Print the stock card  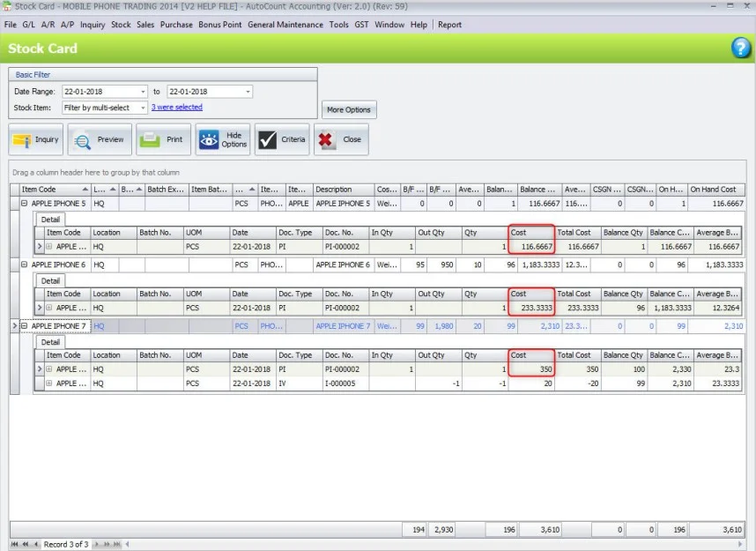point(162,139)
